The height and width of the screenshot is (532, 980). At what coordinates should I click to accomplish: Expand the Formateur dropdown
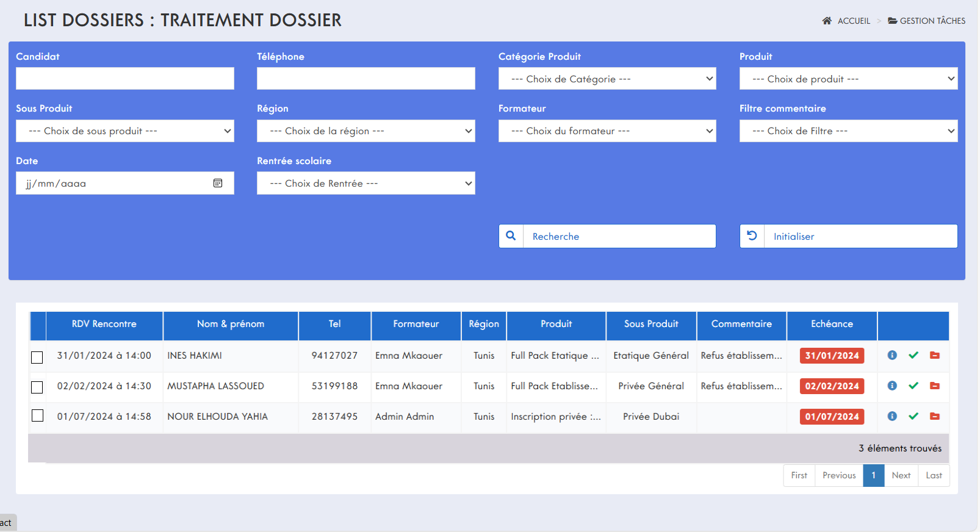[x=607, y=131]
